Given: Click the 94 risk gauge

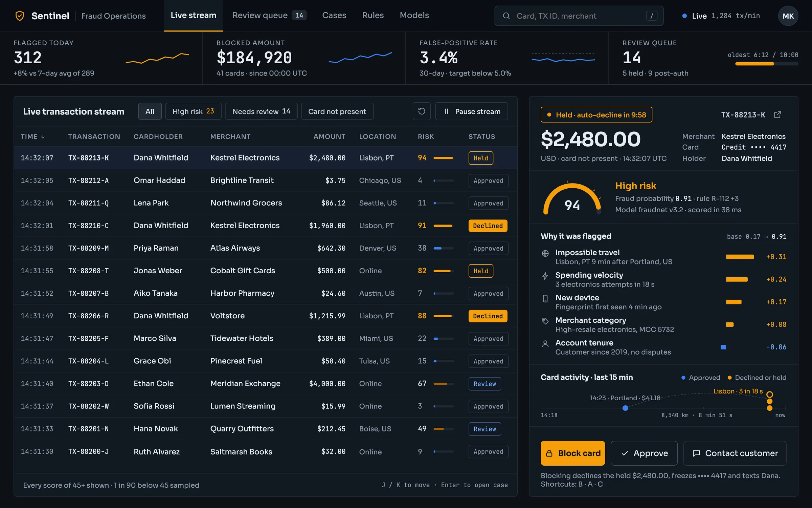Looking at the screenshot, I should click(x=572, y=199).
